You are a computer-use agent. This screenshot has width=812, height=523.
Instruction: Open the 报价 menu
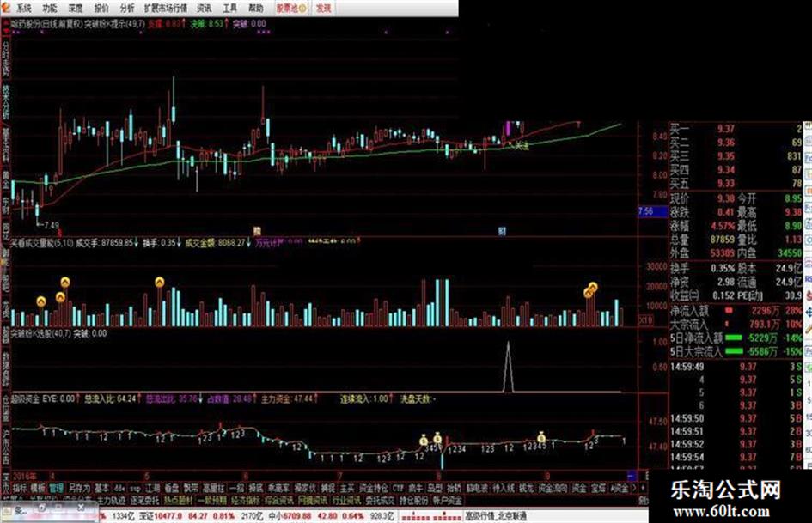point(101,9)
